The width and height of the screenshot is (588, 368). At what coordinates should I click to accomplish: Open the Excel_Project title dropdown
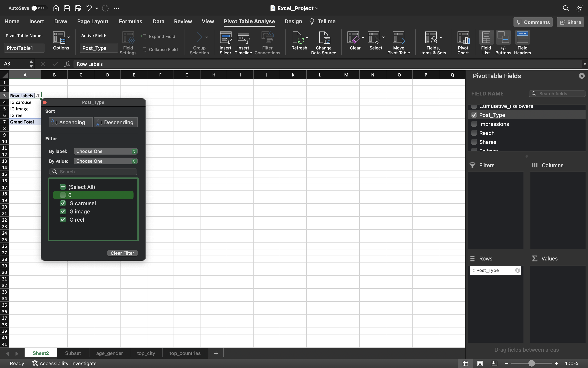(x=317, y=8)
